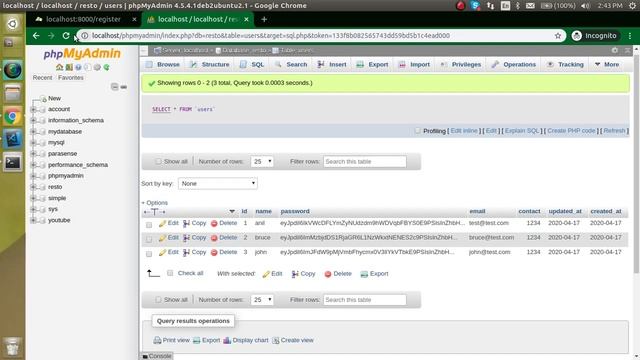The width and height of the screenshot is (640, 360).
Task: Click the Edit inline link
Action: [x=464, y=131]
